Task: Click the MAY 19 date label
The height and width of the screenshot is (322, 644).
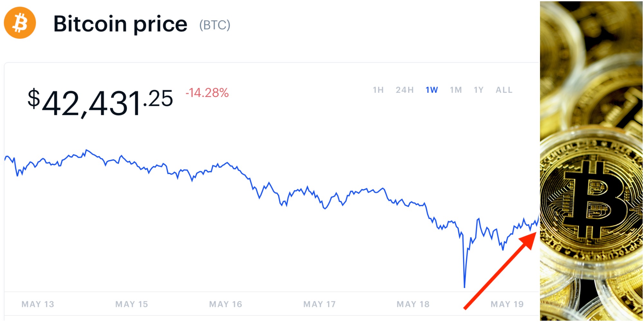Action: tap(507, 304)
